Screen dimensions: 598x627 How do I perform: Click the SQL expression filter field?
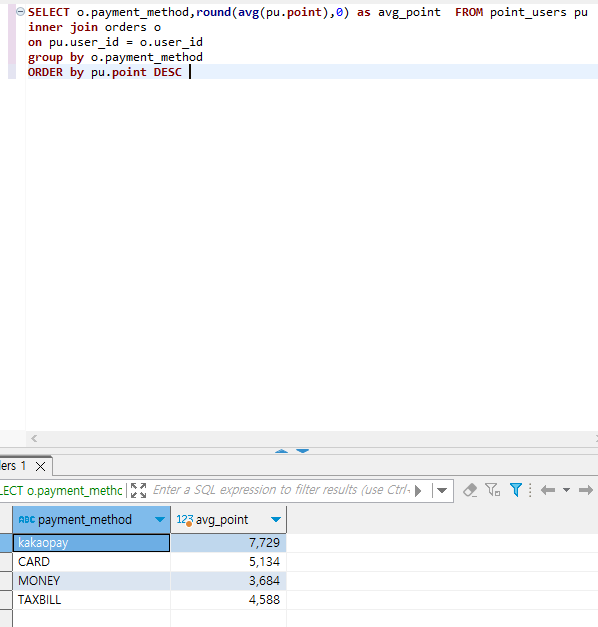281,490
